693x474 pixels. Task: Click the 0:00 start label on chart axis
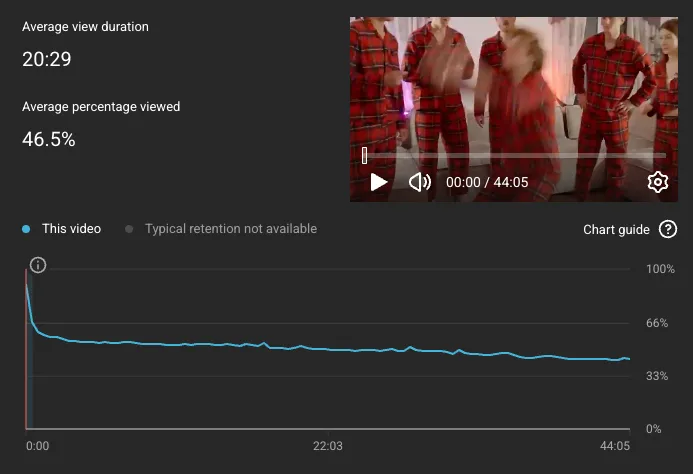(x=38, y=446)
